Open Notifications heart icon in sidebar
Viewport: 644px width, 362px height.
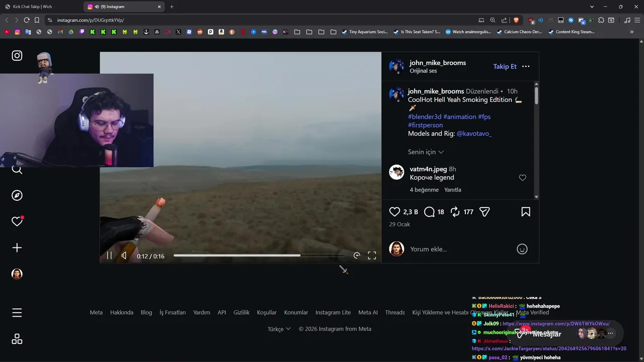[x=17, y=222]
